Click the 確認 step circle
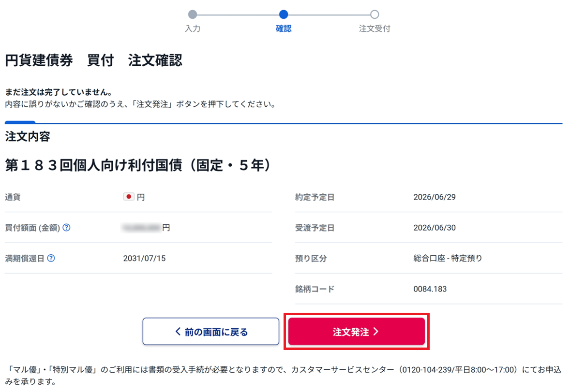This screenshot has width=570, height=392. coord(284,15)
